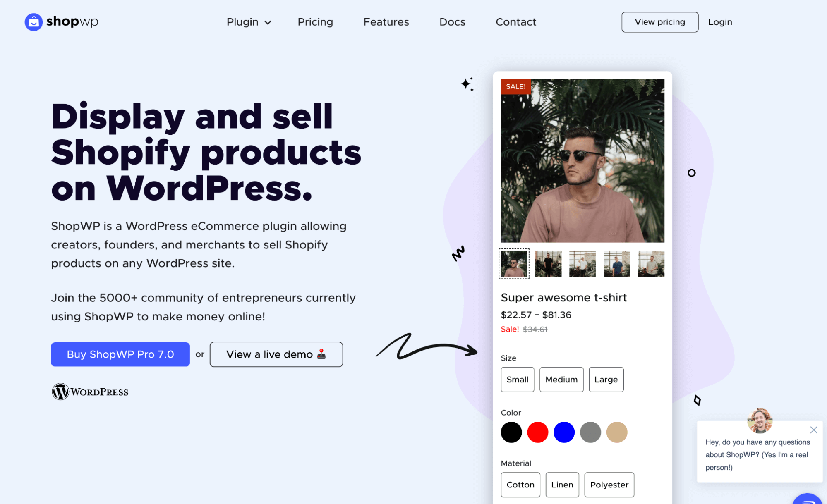Open the Pricing menu item

pos(315,22)
